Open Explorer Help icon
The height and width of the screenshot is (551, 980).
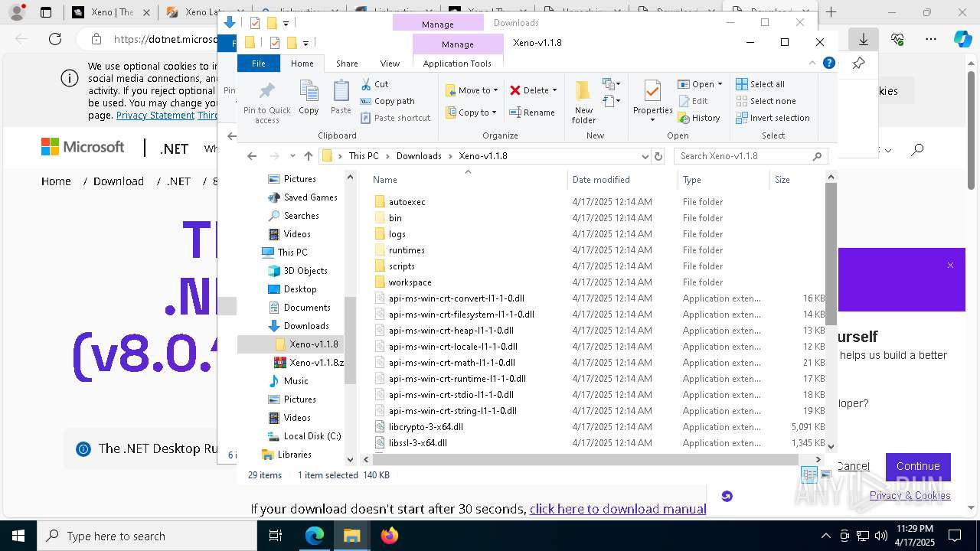828,64
